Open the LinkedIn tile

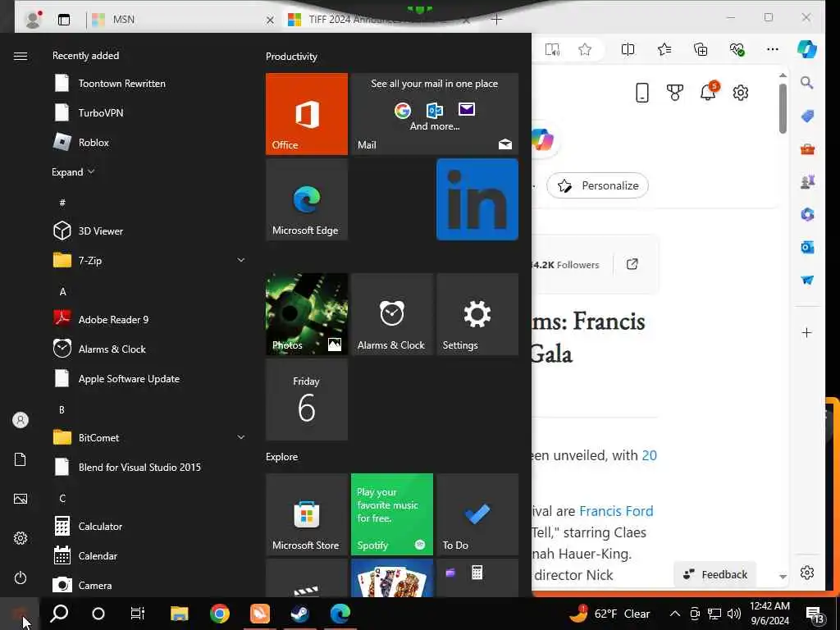pyautogui.click(x=477, y=199)
